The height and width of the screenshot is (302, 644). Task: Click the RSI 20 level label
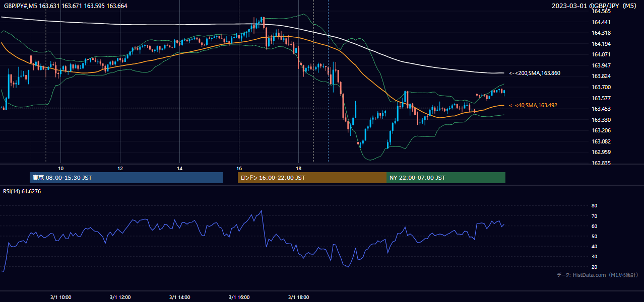tap(594, 267)
